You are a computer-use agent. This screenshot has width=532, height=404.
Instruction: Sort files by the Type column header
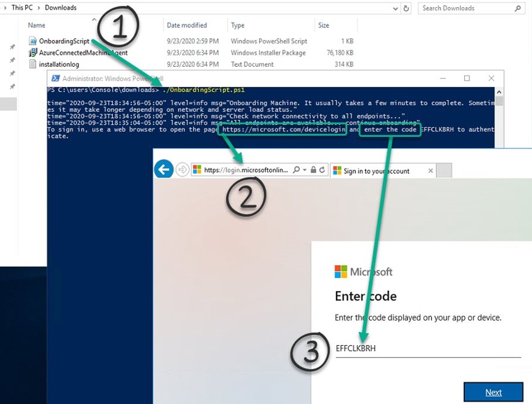pos(238,26)
